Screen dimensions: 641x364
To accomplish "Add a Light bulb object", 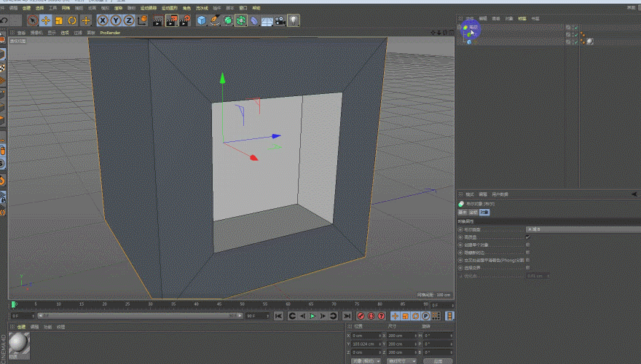I will [x=293, y=20].
